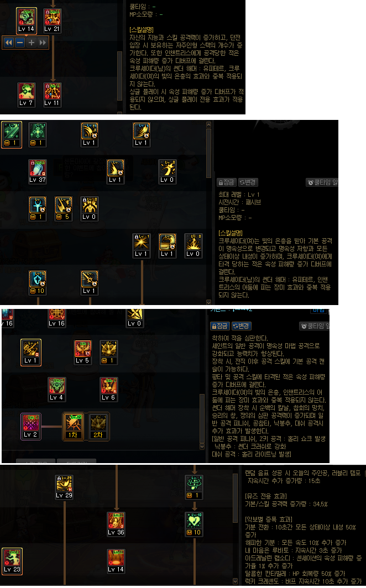
Task: Select the Lv 11 locked skill icon
Action: point(52,95)
